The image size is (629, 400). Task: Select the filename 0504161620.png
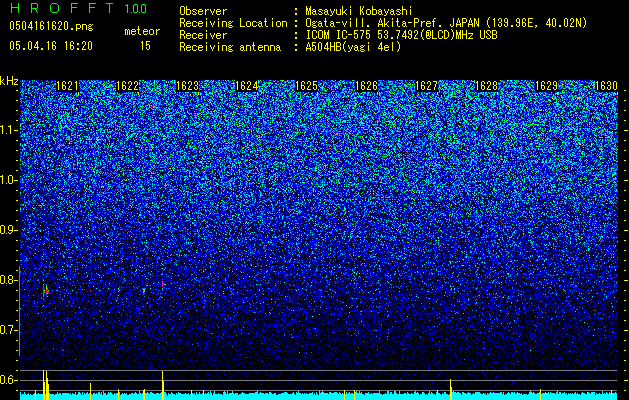point(51,27)
